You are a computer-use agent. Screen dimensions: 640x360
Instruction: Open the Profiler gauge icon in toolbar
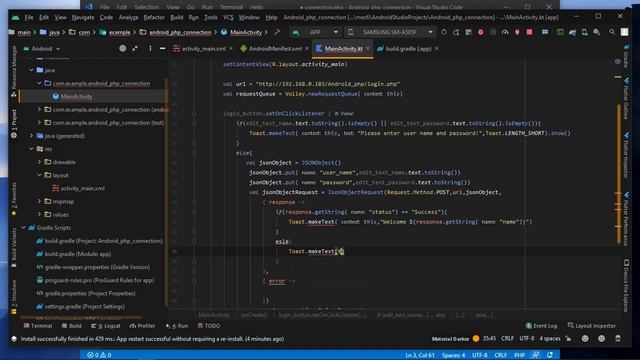click(505, 32)
